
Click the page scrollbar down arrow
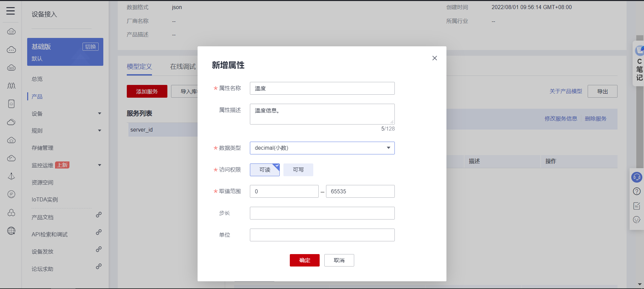tap(640, 284)
